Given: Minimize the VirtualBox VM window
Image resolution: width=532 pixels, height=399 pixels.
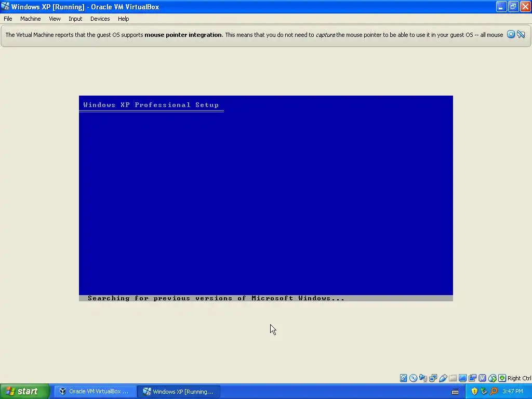Looking at the screenshot, I should pyautogui.click(x=501, y=6).
